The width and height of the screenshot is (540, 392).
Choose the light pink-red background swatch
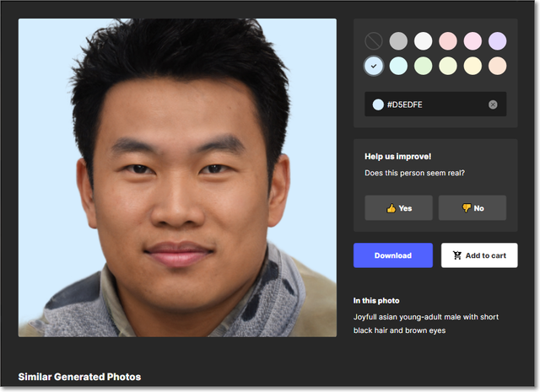coord(448,40)
